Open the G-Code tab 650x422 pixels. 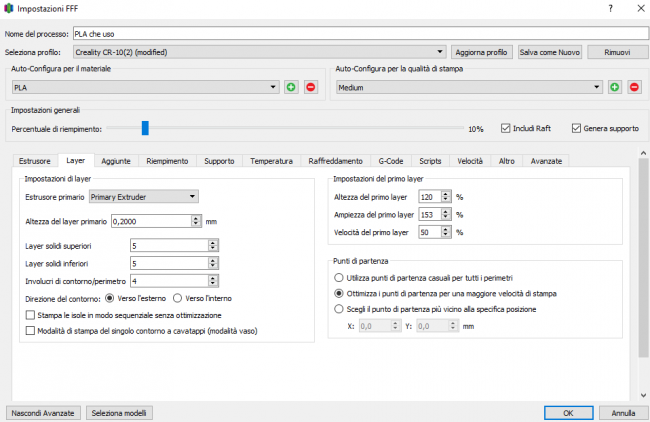[x=390, y=160]
